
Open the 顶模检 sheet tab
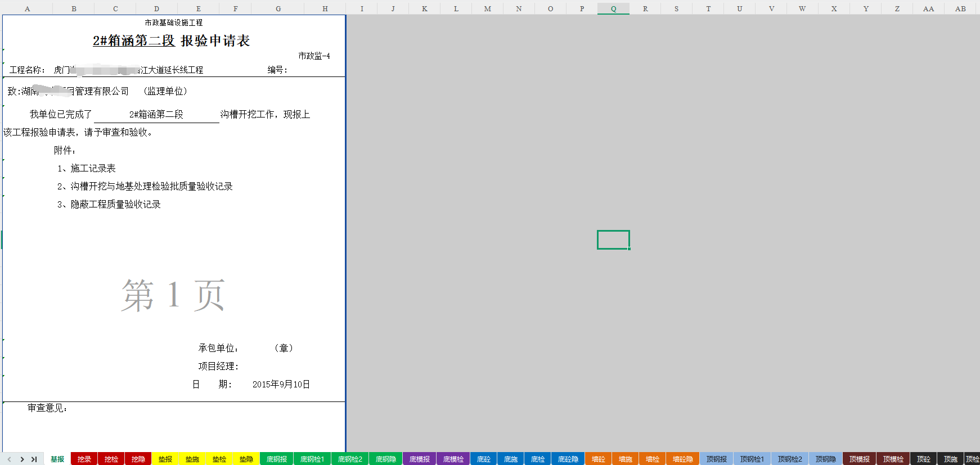(893, 459)
